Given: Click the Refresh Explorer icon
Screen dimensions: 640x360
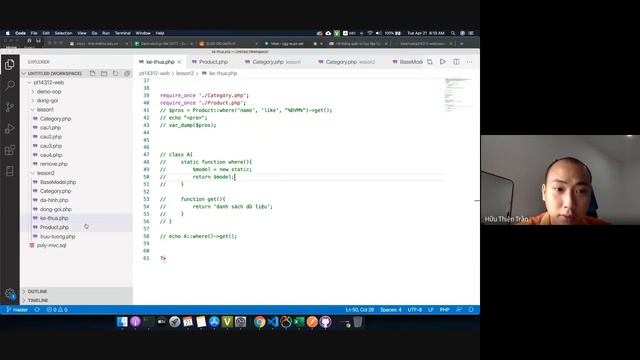Looking at the screenshot, I should click(x=116, y=73).
